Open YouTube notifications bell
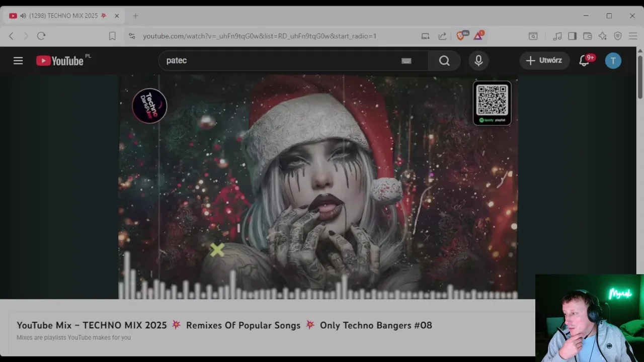Screen dimensions: 644x362 coord(584,61)
